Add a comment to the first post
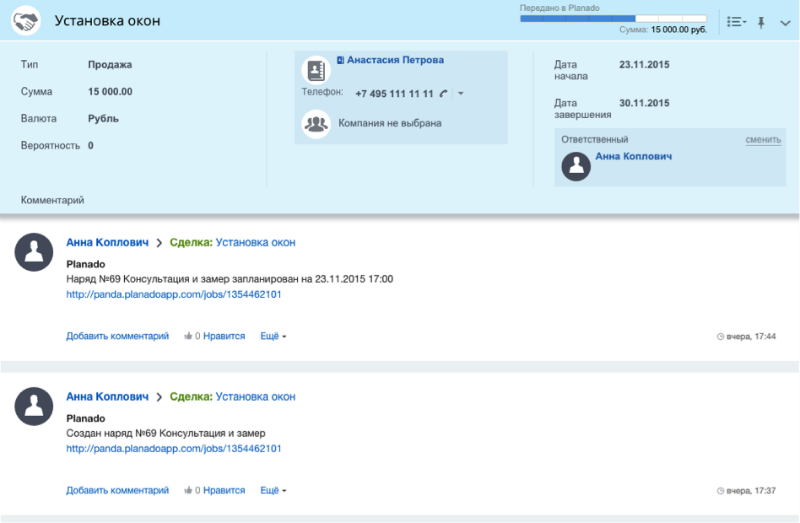 click(117, 336)
